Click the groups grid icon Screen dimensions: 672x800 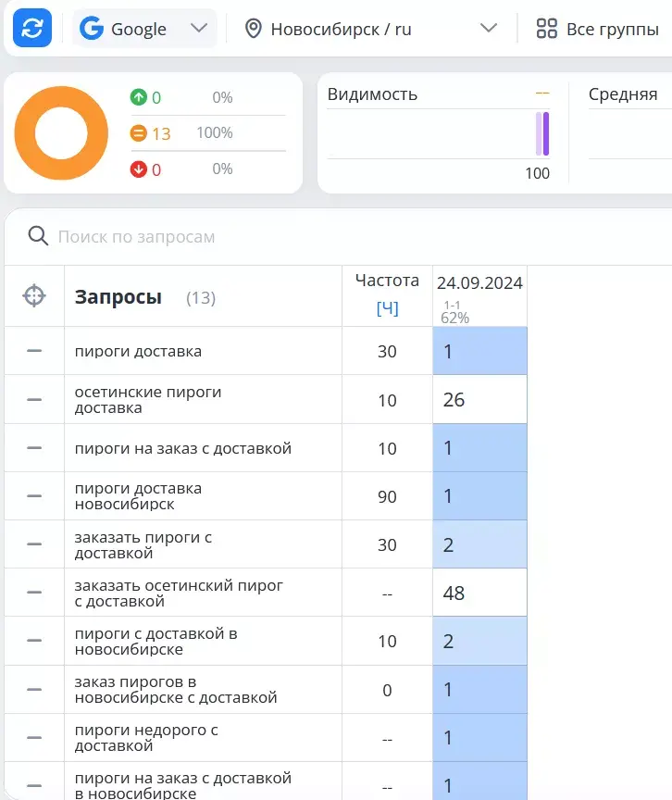click(546, 29)
